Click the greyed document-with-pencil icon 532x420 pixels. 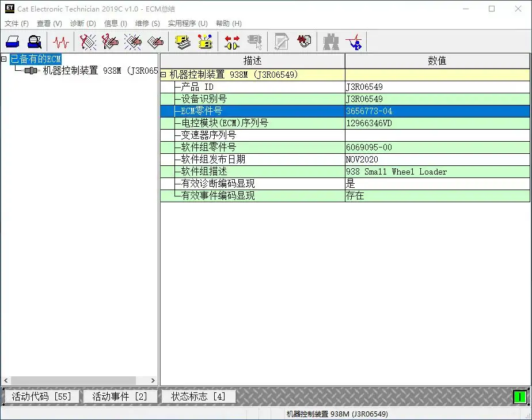(x=282, y=41)
